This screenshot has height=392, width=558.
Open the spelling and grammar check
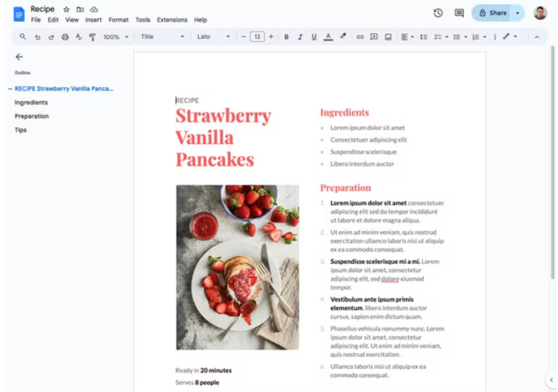pyautogui.click(x=79, y=37)
